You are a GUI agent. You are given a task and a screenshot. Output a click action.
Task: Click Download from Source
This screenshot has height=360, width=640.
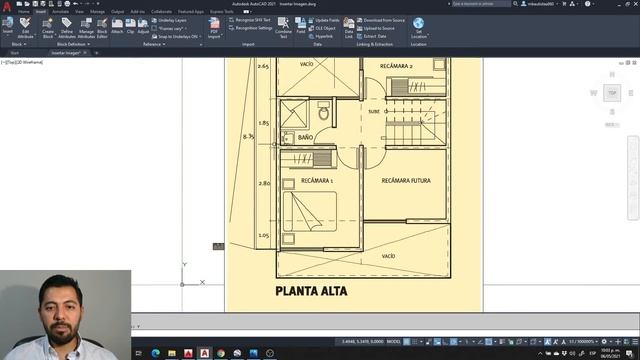point(381,20)
